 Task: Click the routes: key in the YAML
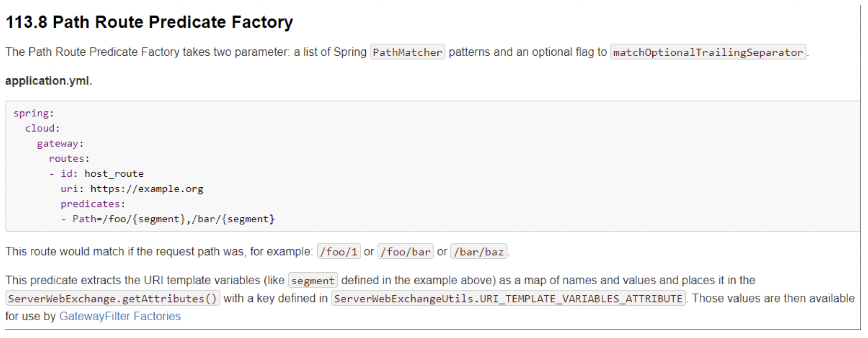coord(69,158)
